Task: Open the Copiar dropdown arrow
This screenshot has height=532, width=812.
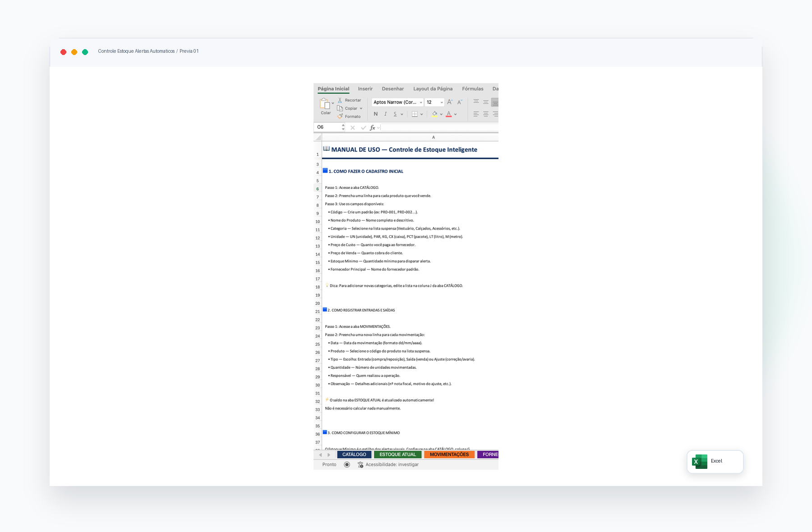Action: 361,108
